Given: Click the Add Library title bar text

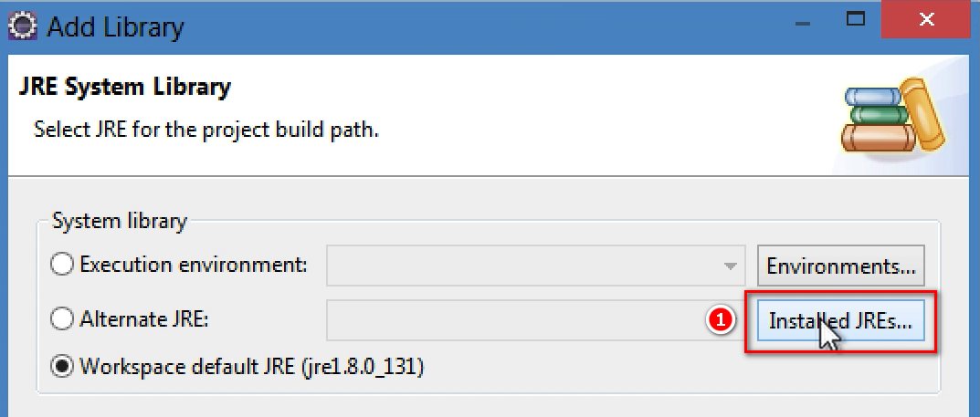Looking at the screenshot, I should click(x=116, y=27).
